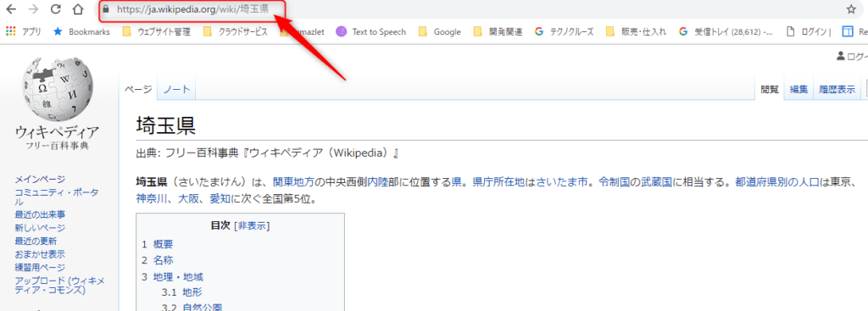Follow the 愛知 link
Screen dimensions: 868x311
tap(220, 198)
